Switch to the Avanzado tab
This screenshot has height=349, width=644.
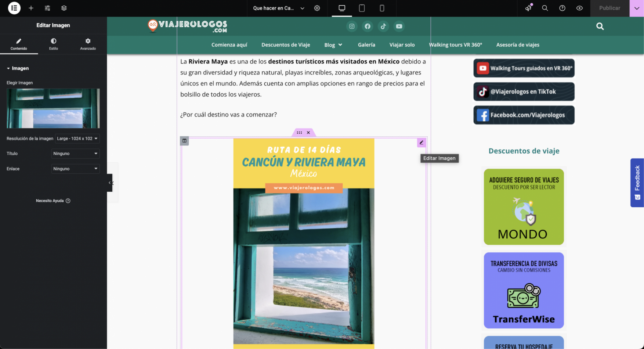[x=88, y=44]
